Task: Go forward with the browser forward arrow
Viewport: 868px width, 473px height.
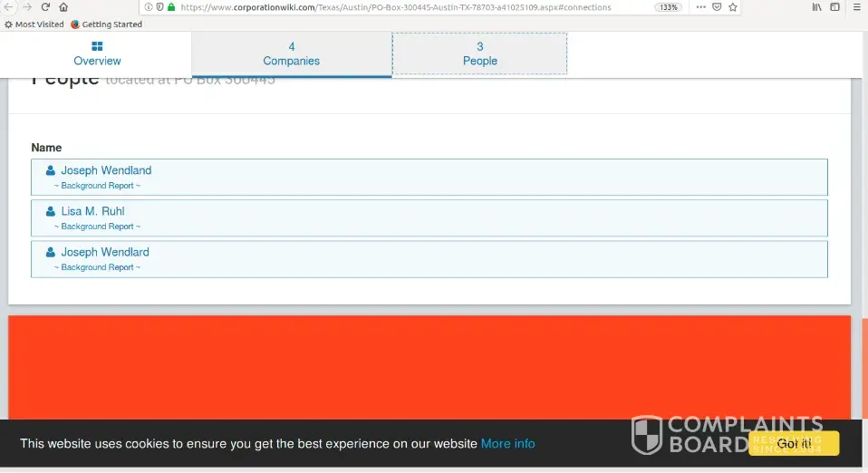Action: coord(27,7)
